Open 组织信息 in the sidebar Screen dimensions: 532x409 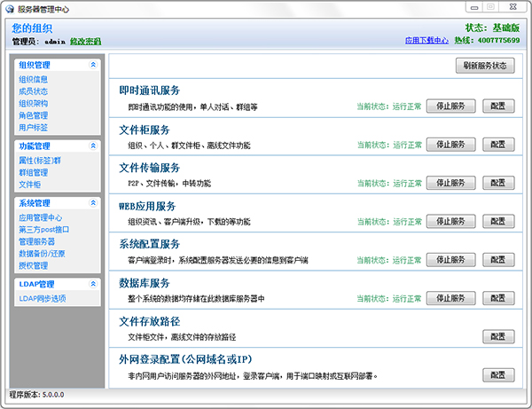33,79
